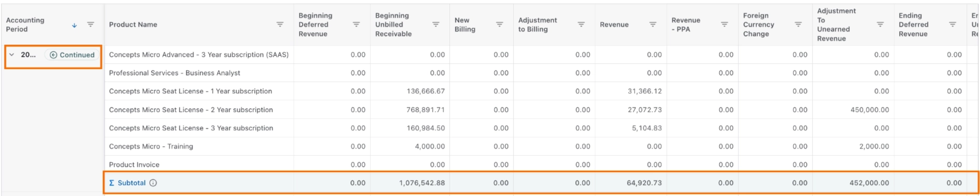This screenshot has width=980, height=196.
Task: Select the Product Invoice row
Action: (x=134, y=165)
